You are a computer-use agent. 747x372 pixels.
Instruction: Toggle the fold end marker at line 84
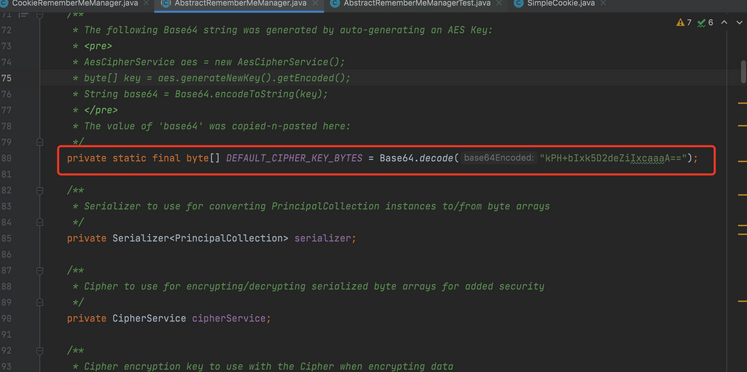(40, 222)
